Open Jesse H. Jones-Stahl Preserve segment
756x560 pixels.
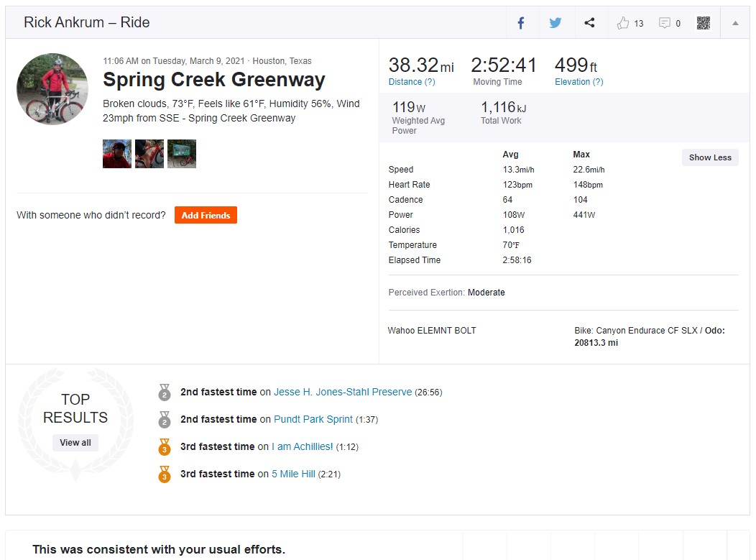point(343,393)
